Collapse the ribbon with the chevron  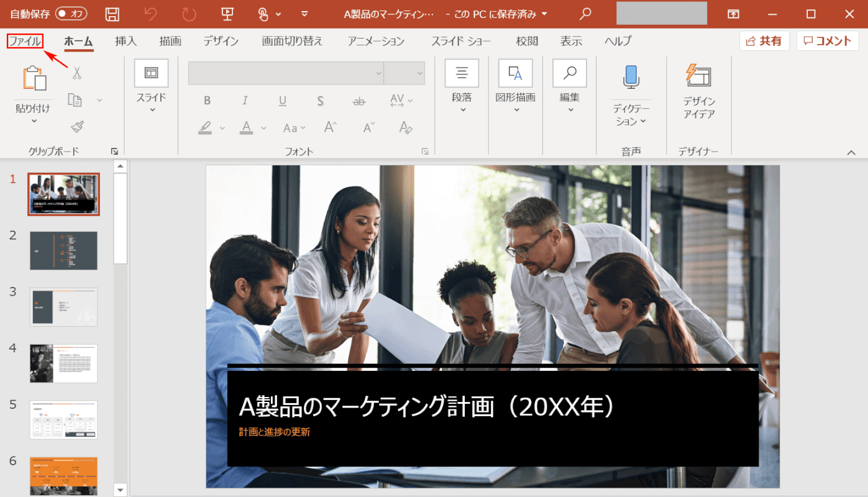(x=851, y=152)
